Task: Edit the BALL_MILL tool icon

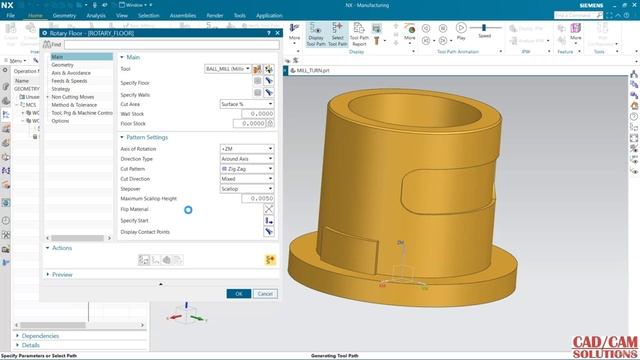Action: 257,69
